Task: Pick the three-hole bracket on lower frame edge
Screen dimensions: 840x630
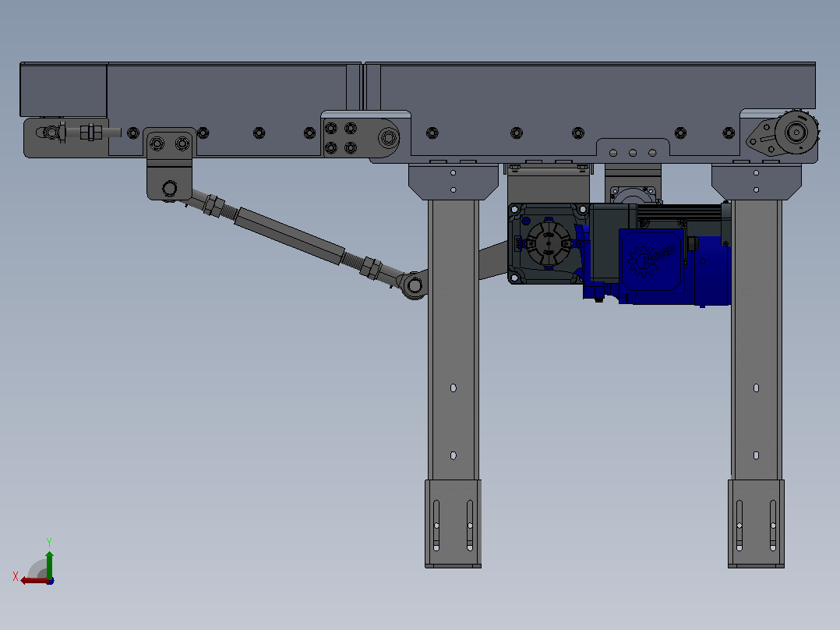Action: point(633,150)
